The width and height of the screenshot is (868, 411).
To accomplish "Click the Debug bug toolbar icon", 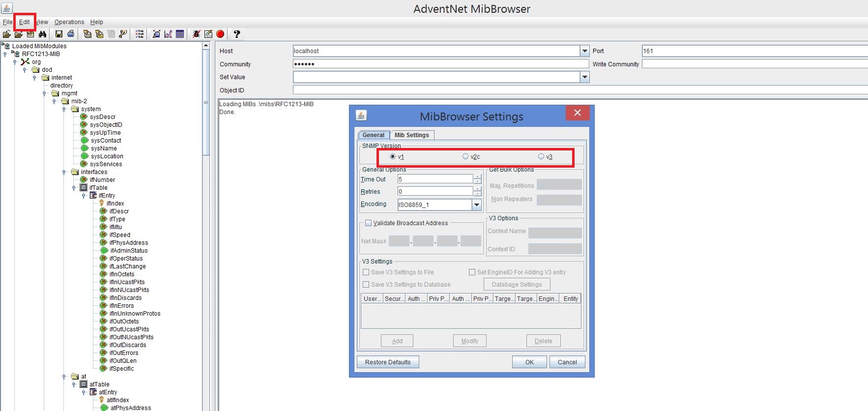I will coord(197,34).
